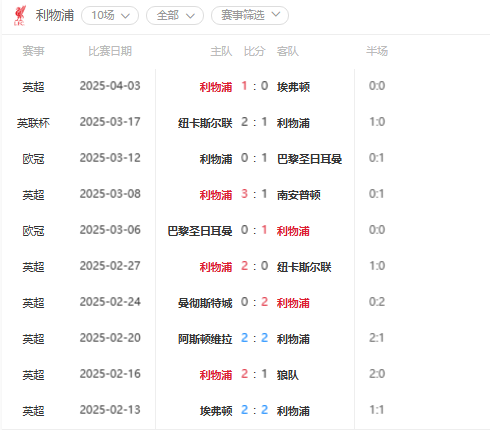Click home team 巴黎圣日耳曼 in 2025-03-06 row
The width and height of the screenshot is (490, 430).
200,231
